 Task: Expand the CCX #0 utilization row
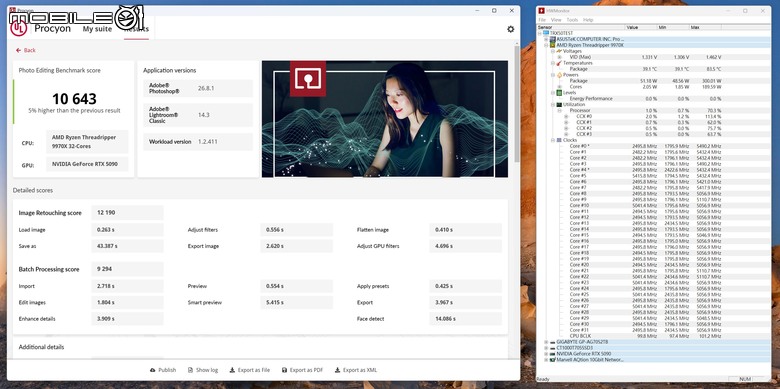tap(566, 116)
